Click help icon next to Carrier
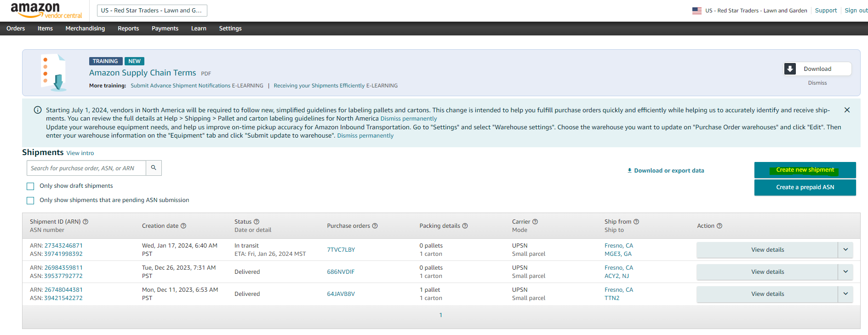Screen dimensions: 868x335 pyautogui.click(x=535, y=222)
